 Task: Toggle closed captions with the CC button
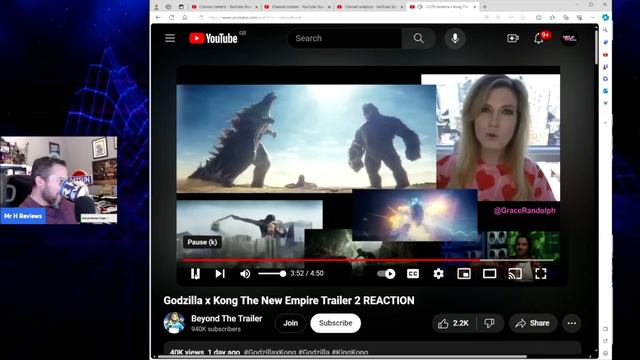pos(413,273)
